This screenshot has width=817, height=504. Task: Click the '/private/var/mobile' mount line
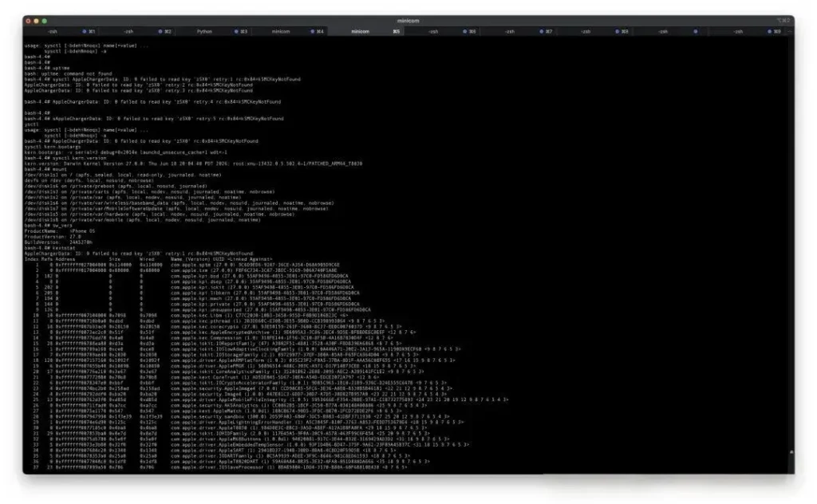click(x=142, y=220)
